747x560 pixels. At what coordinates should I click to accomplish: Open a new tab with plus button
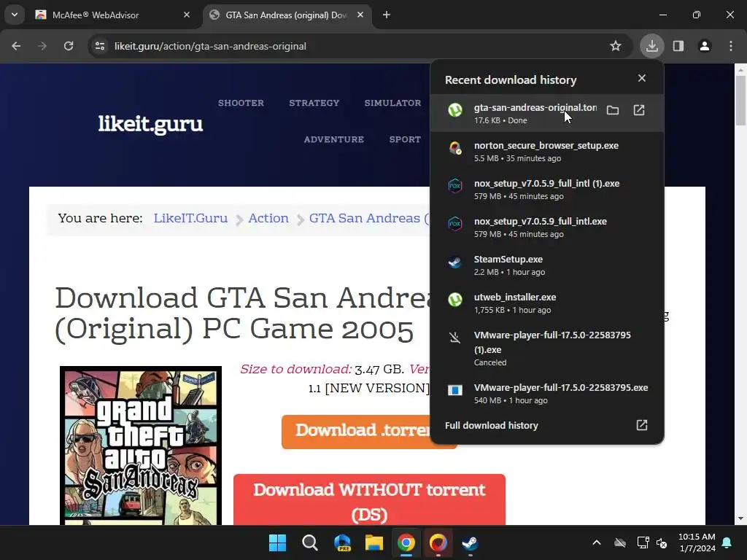click(387, 15)
